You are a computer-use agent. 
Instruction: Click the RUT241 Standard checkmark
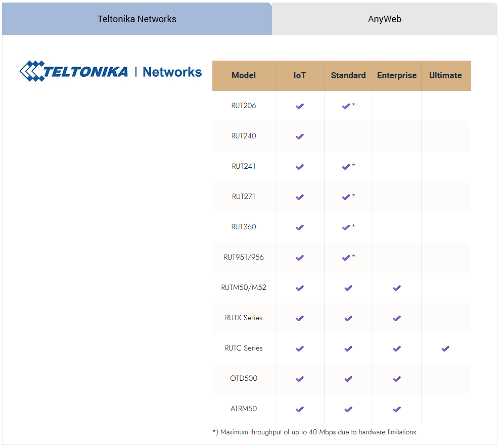346,167
